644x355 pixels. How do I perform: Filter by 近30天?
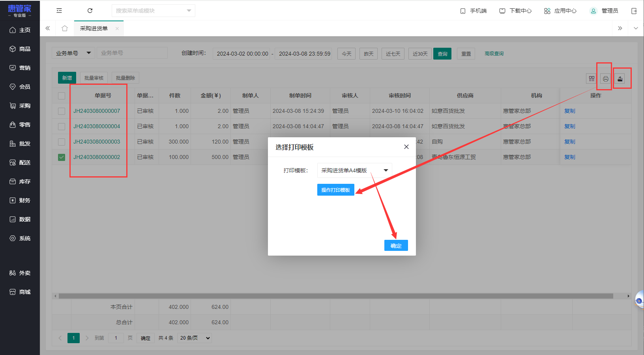tap(420, 54)
